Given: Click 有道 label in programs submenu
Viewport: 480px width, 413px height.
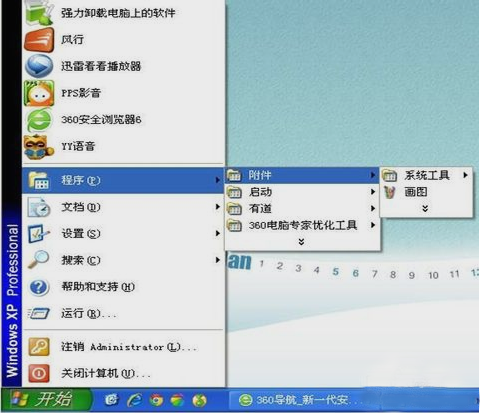Looking at the screenshot, I should [x=260, y=209].
